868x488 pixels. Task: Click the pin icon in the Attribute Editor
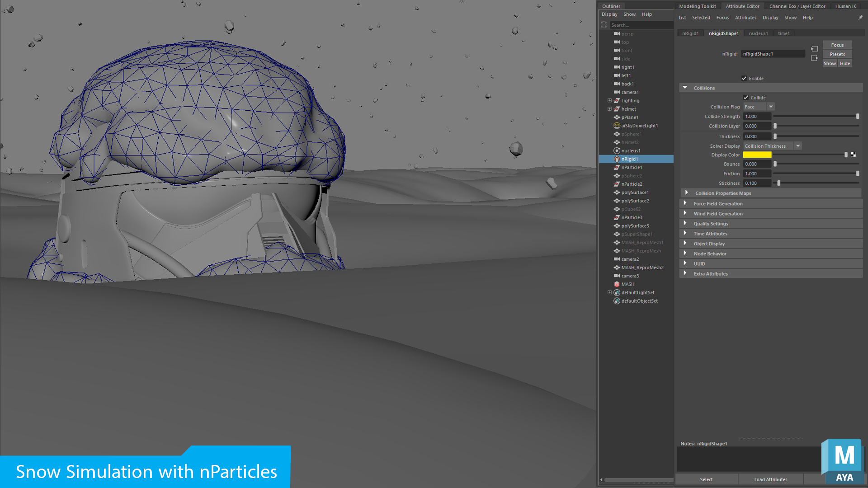click(x=860, y=17)
